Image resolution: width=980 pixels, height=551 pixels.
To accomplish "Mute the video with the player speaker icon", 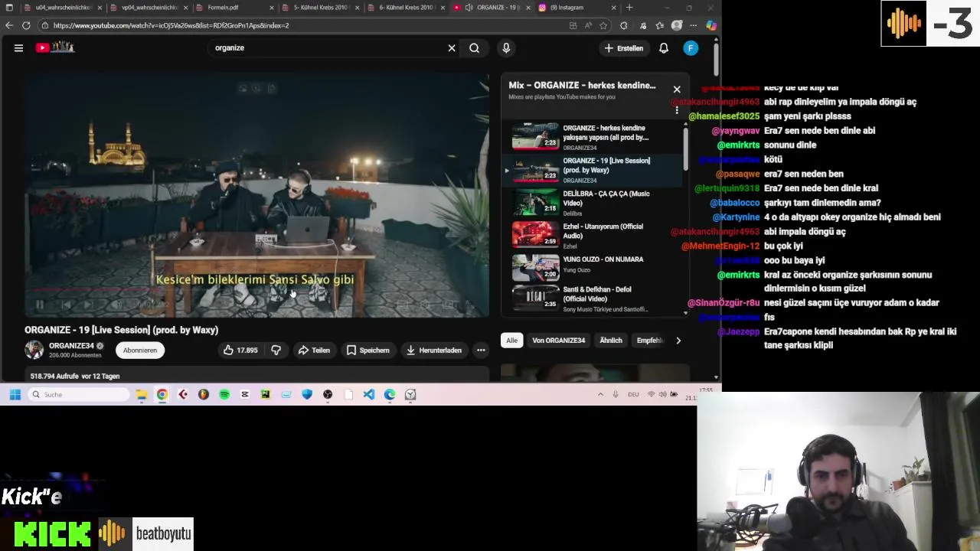I will pos(117,305).
